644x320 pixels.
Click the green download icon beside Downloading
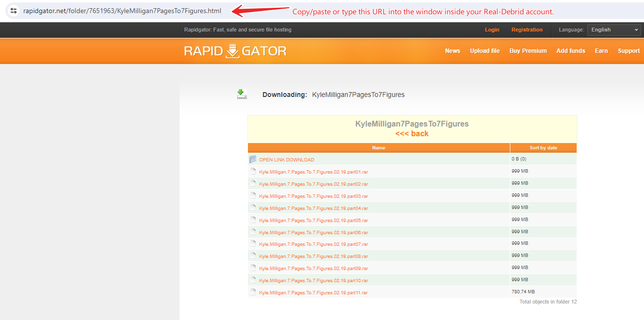[x=242, y=94]
